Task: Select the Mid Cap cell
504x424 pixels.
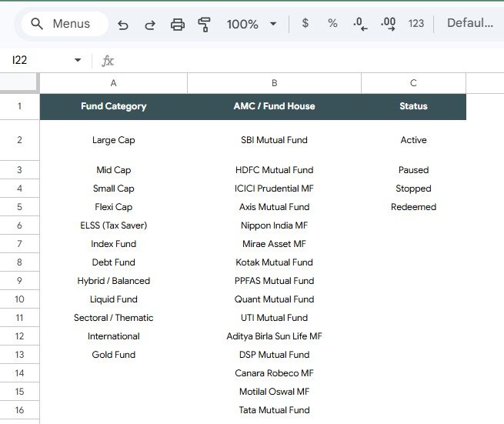Action: coord(113,170)
